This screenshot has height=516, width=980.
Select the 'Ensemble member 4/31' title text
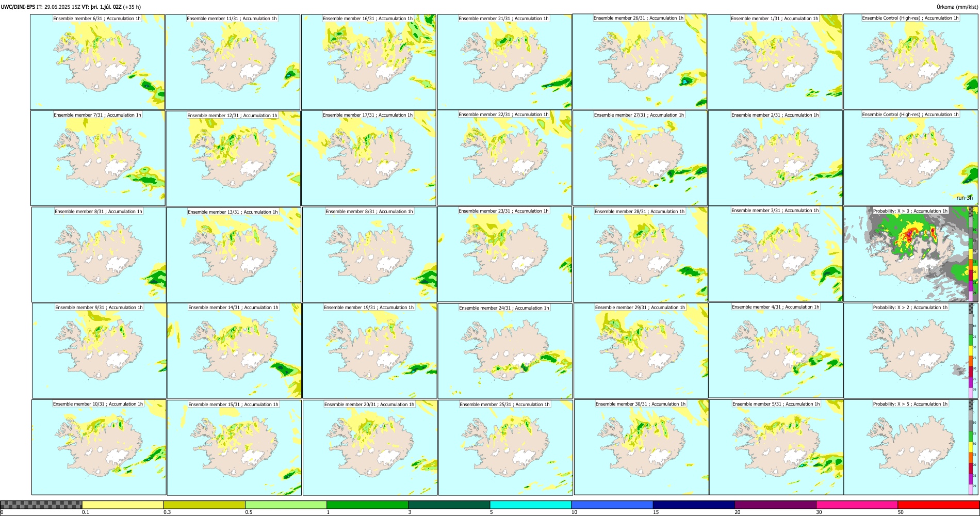(x=776, y=307)
